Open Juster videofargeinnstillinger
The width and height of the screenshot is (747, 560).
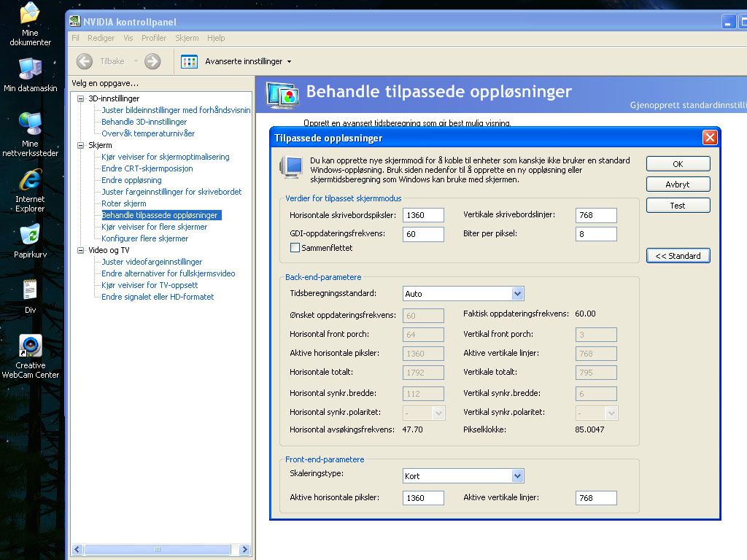coord(152,262)
